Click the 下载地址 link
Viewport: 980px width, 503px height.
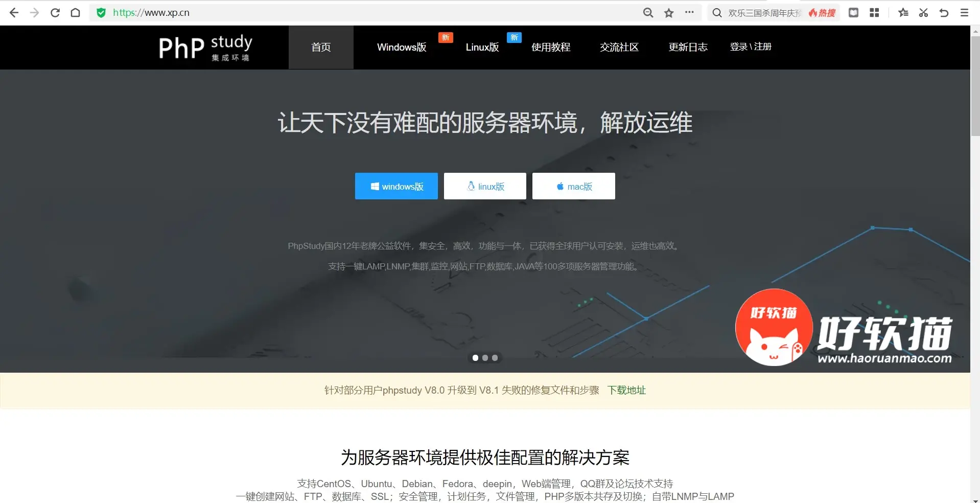[x=626, y=390]
